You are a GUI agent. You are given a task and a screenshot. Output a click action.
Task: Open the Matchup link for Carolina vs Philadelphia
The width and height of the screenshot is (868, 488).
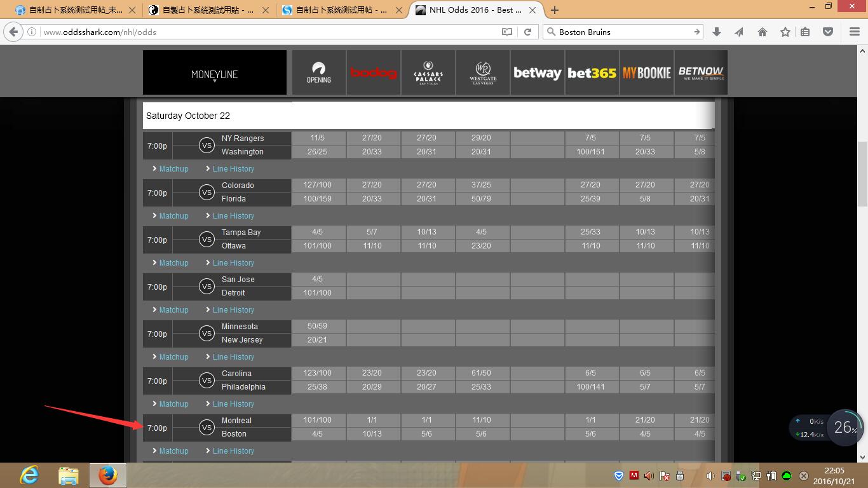coord(173,404)
